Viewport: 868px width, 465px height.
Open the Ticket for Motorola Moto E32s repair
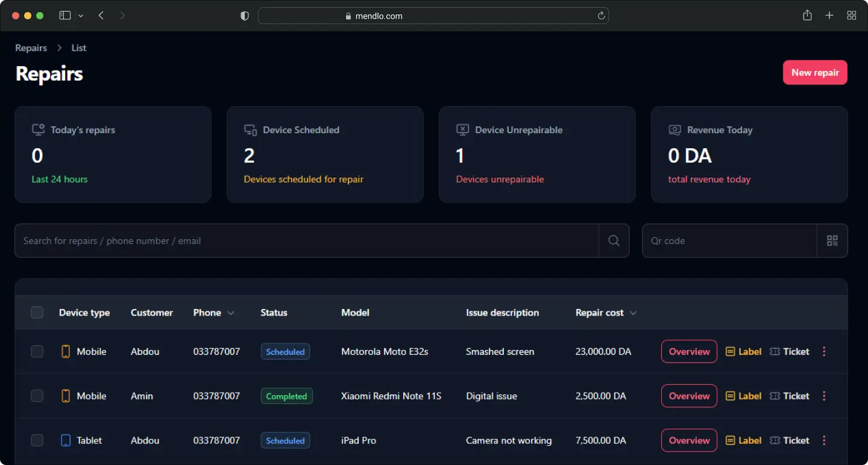point(790,351)
